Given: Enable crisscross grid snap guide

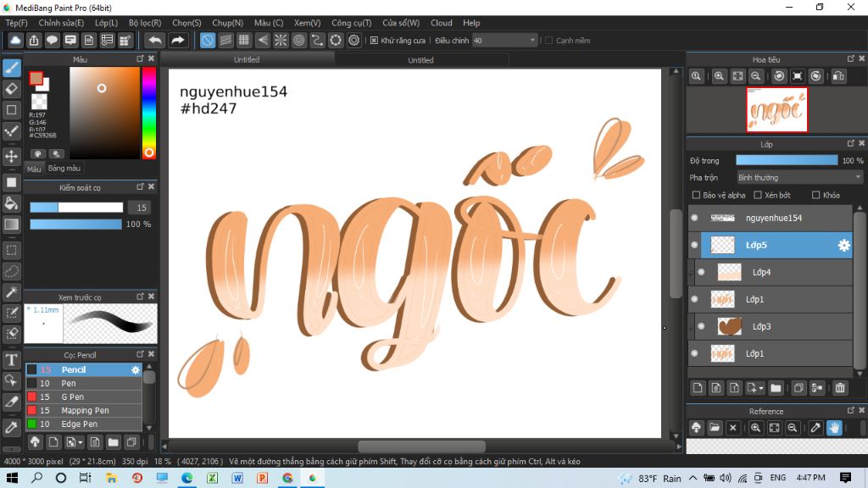Looking at the screenshot, I should tap(243, 41).
